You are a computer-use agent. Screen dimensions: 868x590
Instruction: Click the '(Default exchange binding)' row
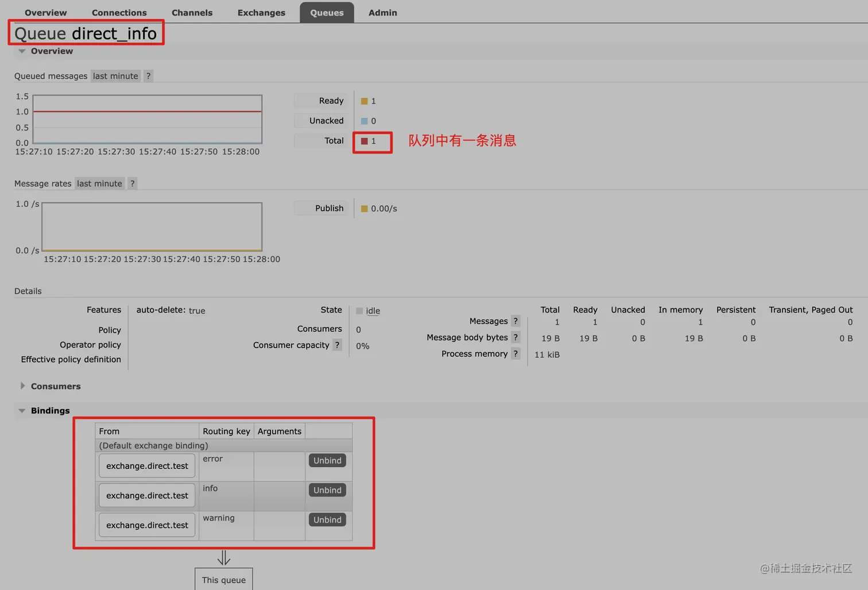point(224,446)
